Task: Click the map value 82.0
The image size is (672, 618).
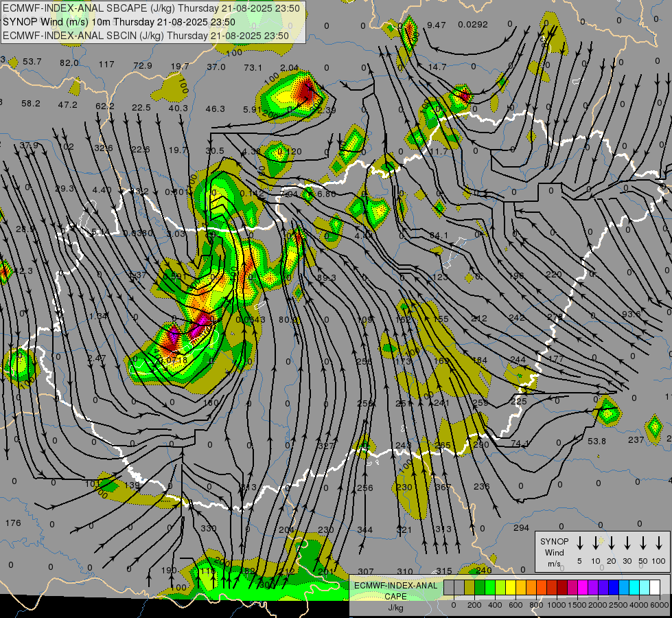Action: (x=69, y=62)
